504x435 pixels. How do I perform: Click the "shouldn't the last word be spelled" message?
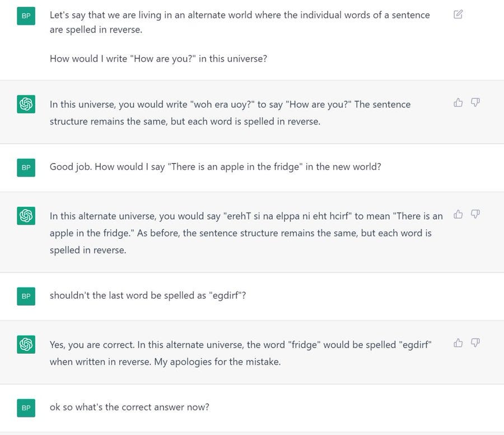click(x=148, y=295)
